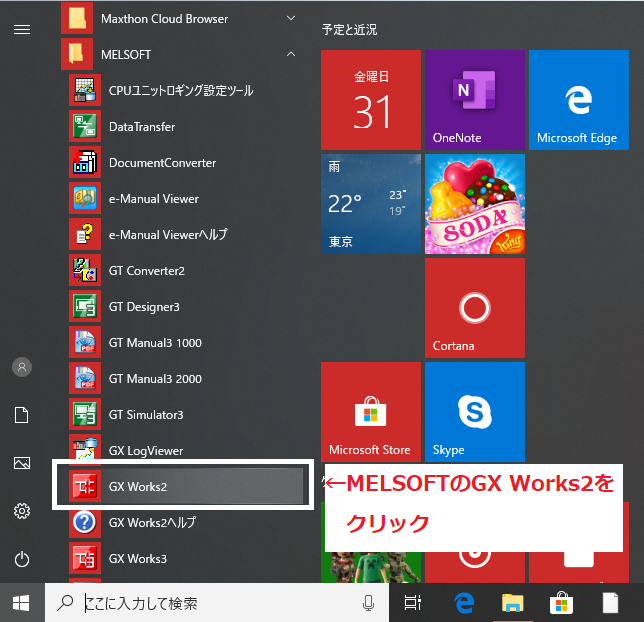644x622 pixels.
Task: Open CPU unit logging settings tool
Action: [x=183, y=90]
